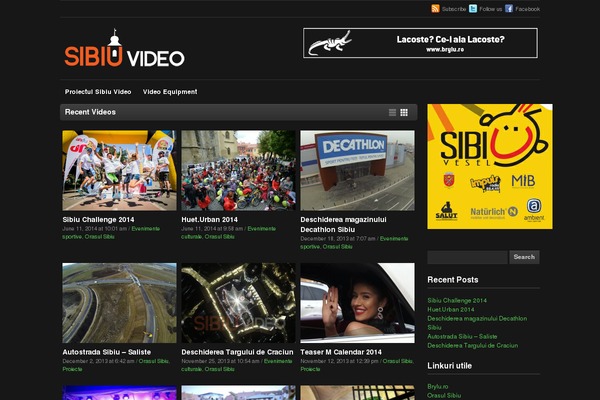Open Brylu.ro under Linkuri utile
Viewport: 600px width, 400px height.
coord(438,387)
